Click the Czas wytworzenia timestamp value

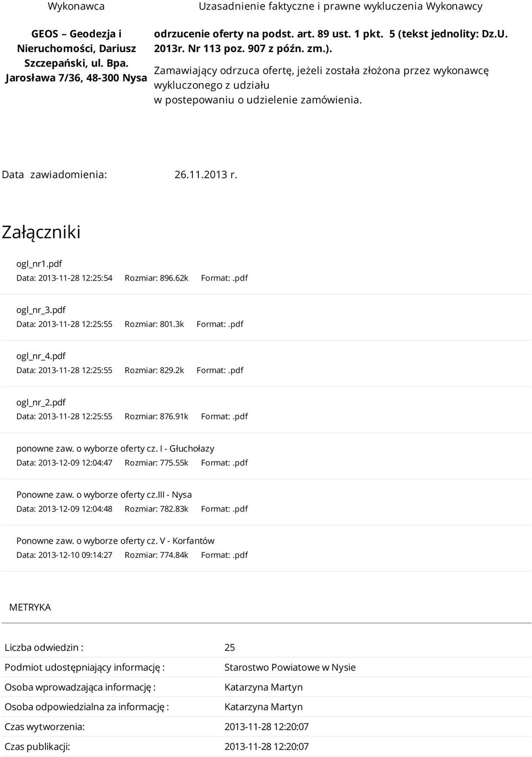(x=267, y=727)
